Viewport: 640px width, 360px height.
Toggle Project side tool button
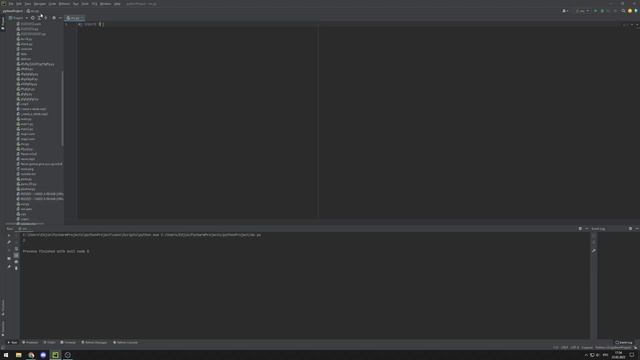coord(3,24)
